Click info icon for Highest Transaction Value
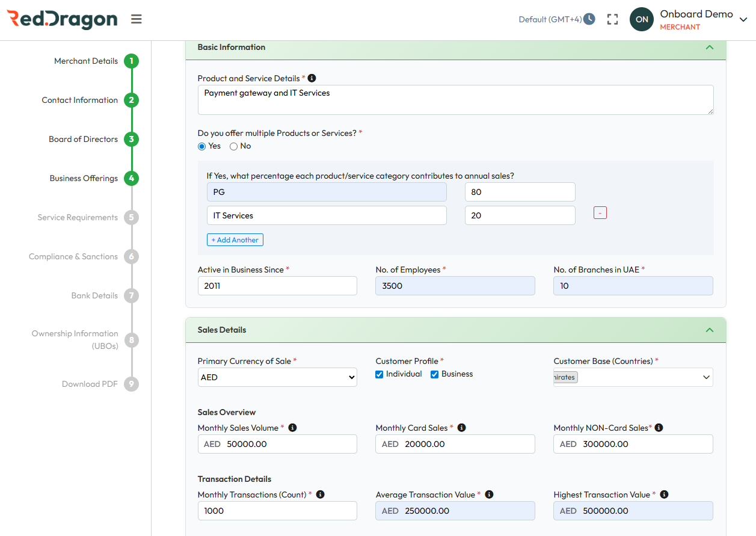Screen dimensions: 756x536 [664, 494]
